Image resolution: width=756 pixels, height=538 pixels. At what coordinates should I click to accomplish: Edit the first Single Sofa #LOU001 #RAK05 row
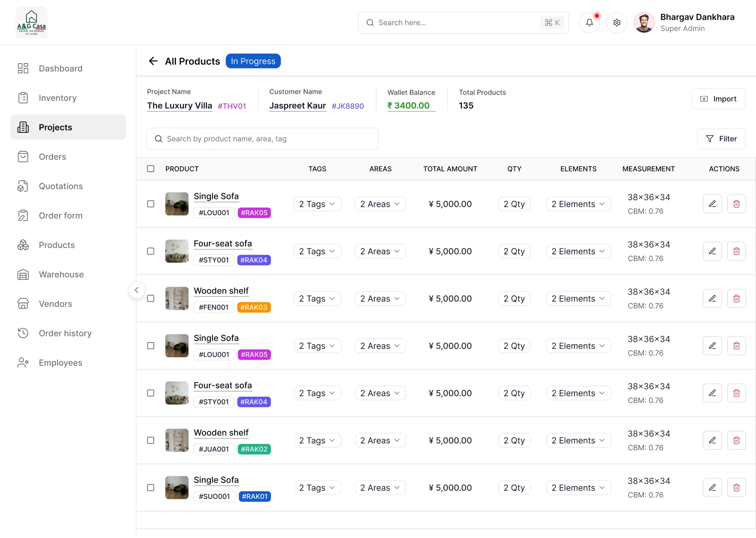tap(712, 204)
